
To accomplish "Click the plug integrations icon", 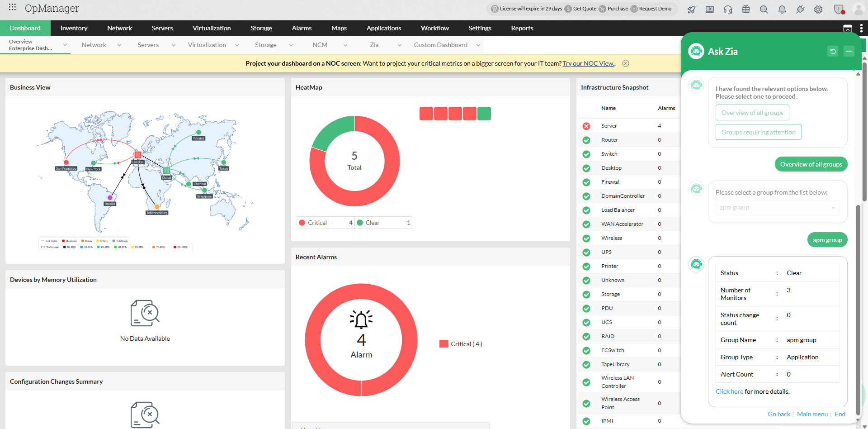I will (x=800, y=9).
